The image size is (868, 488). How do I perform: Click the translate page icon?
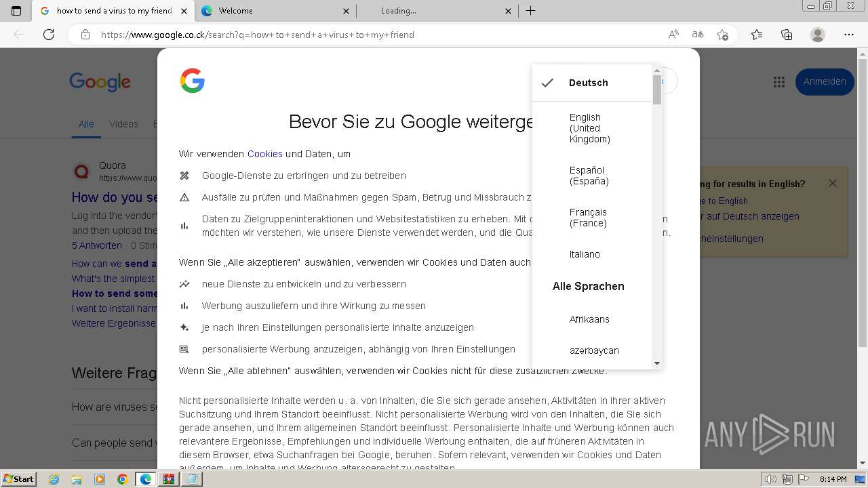(698, 35)
